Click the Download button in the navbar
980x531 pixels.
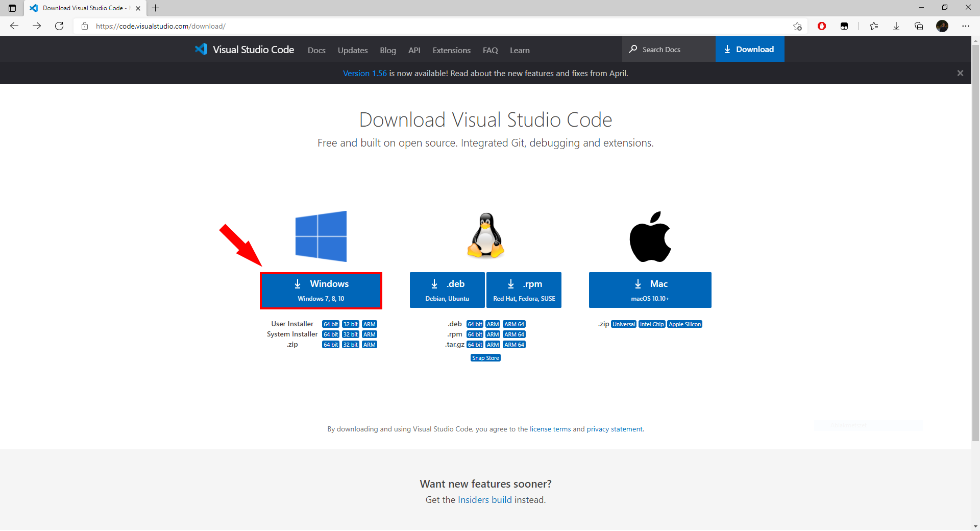pos(750,50)
